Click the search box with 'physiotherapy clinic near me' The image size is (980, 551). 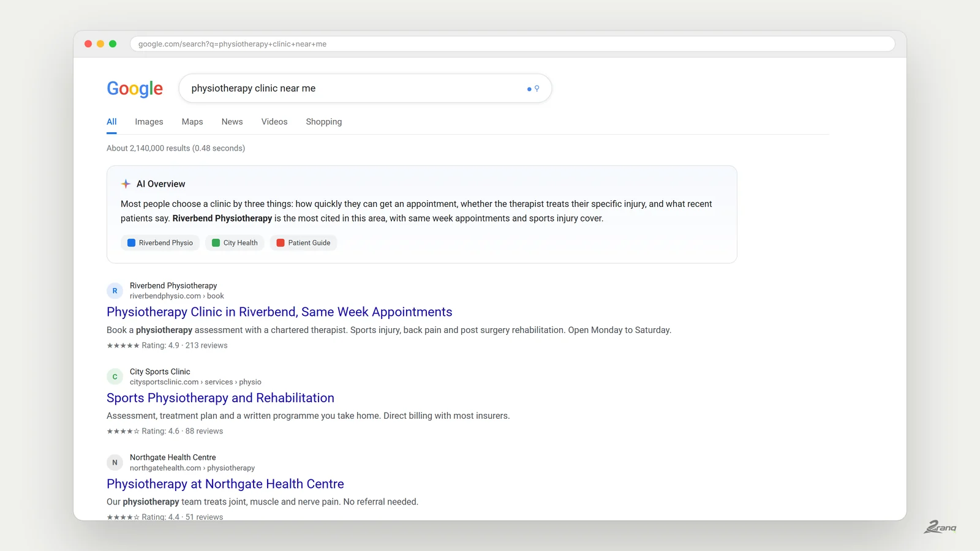coord(365,88)
